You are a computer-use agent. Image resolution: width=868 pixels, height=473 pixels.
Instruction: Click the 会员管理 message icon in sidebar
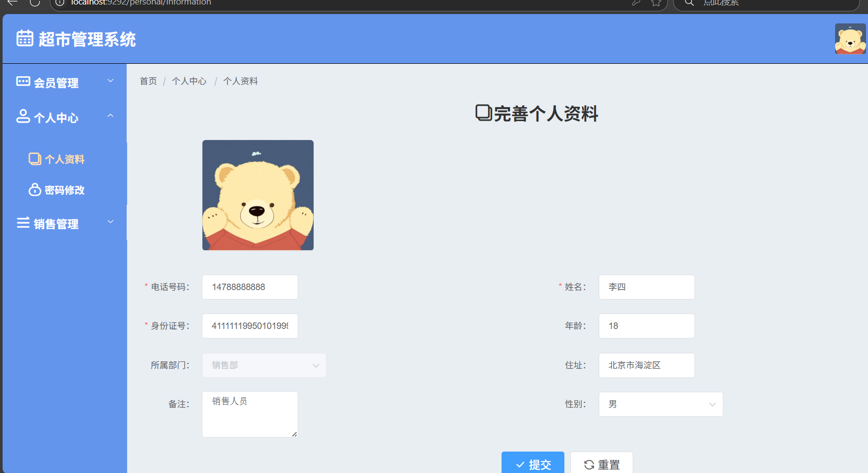click(x=23, y=82)
